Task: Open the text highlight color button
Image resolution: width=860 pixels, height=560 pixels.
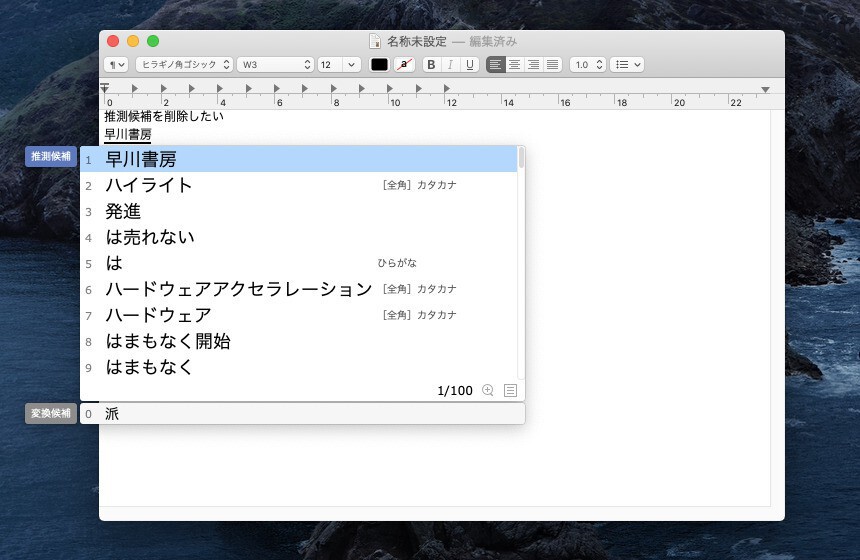Action: pyautogui.click(x=404, y=64)
